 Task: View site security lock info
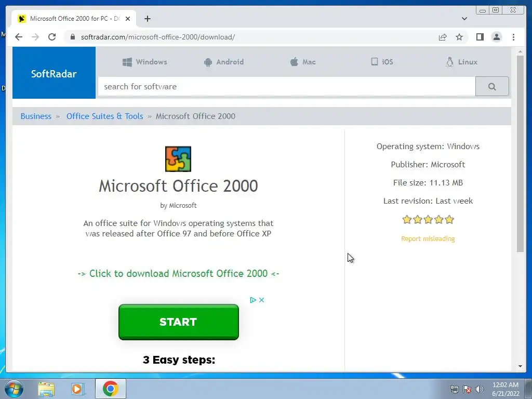coord(73,37)
